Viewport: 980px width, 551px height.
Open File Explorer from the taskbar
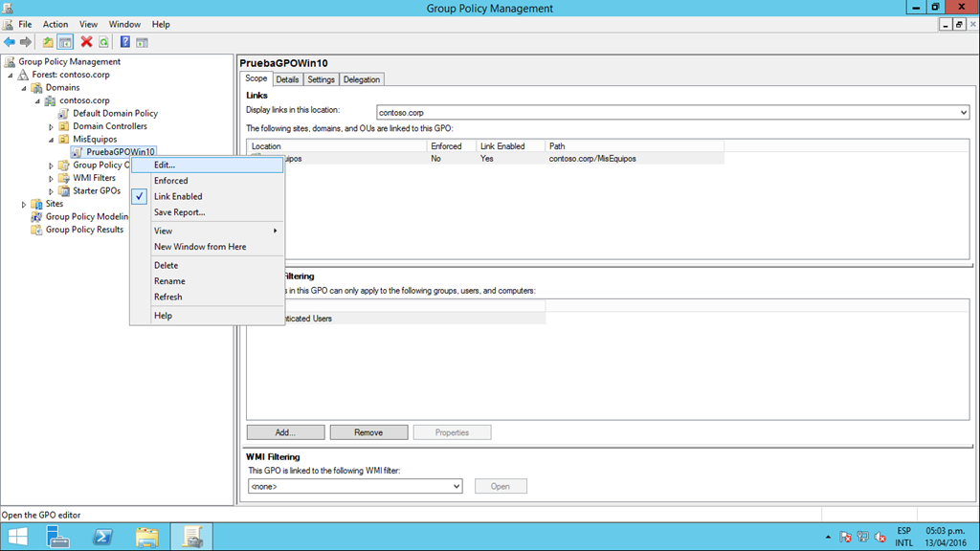(x=146, y=537)
